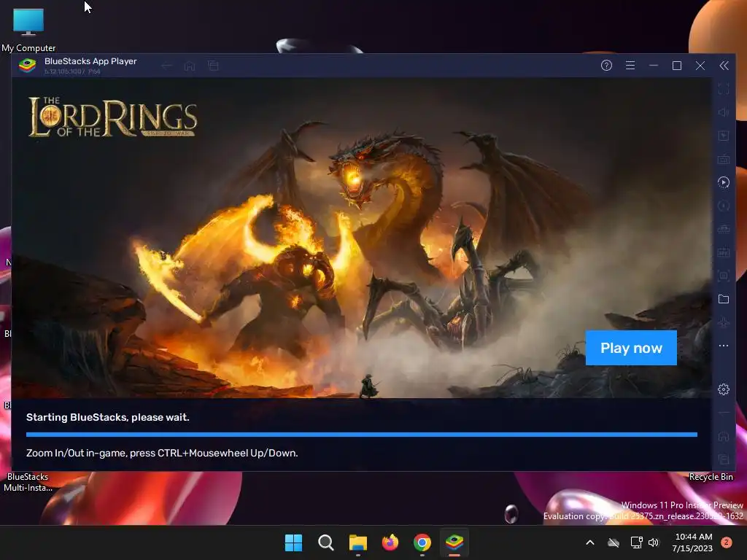
Task: Open the taskbar clock showing 10:44 AM
Action: [x=693, y=542]
